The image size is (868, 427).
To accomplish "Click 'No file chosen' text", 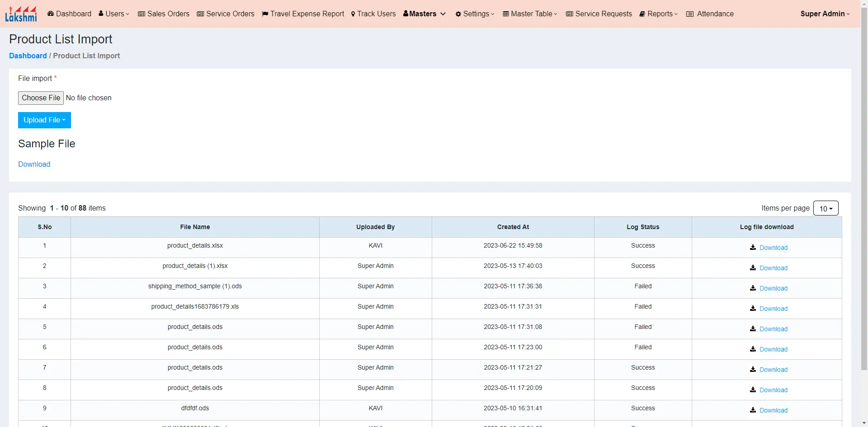I will coord(89,98).
